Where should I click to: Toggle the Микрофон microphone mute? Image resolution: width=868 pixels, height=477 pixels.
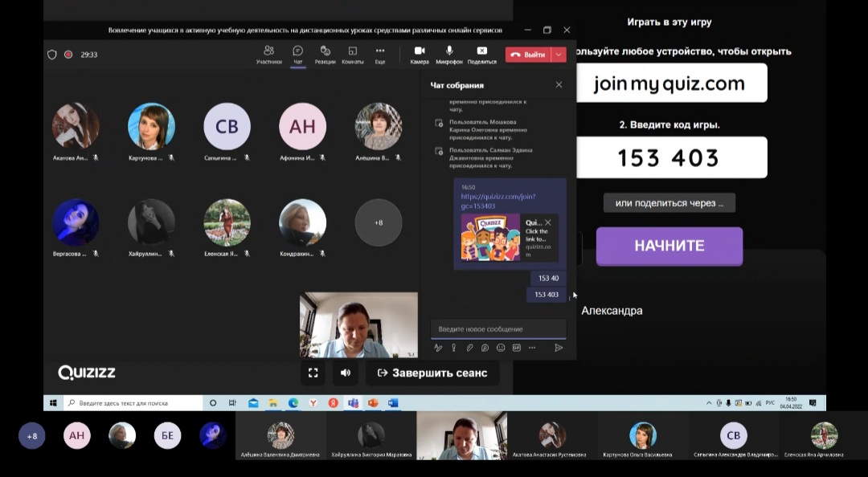(x=449, y=54)
